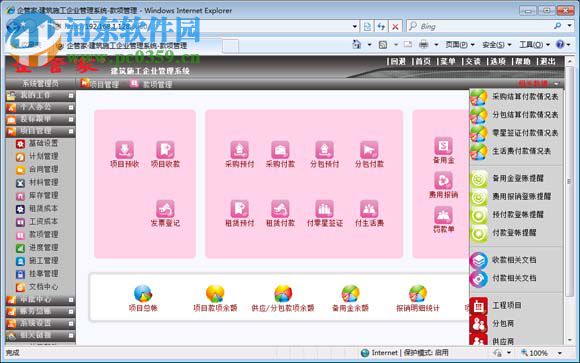Click 退出 in the top navigation

point(547,62)
